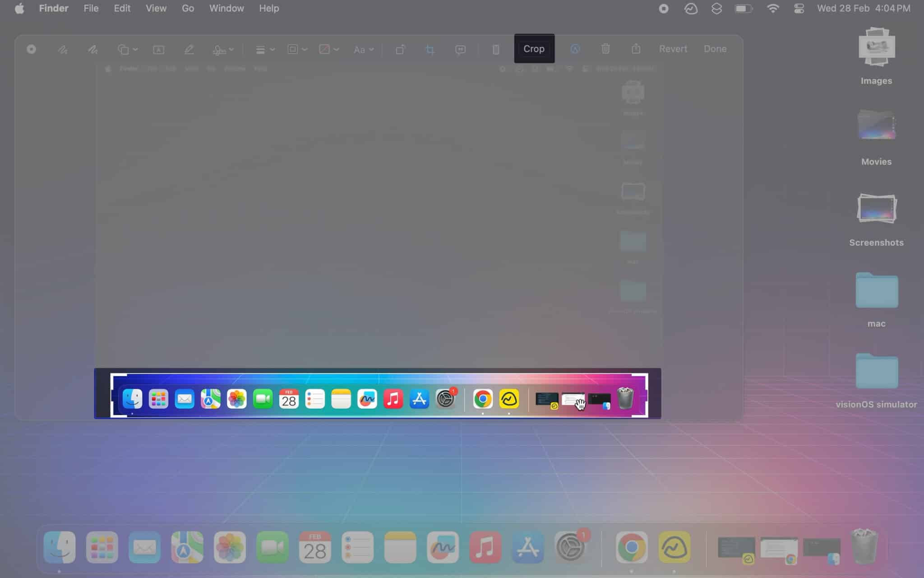Click the Done button

click(x=716, y=48)
